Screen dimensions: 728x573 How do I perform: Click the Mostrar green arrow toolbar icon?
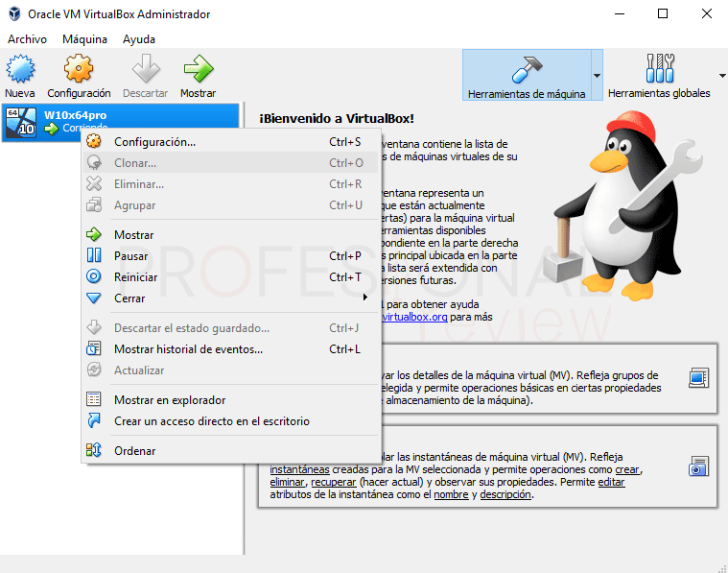[x=199, y=68]
